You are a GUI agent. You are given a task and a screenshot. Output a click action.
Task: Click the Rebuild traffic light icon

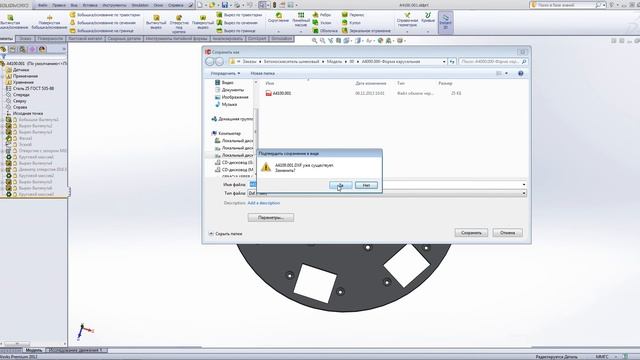[274, 5]
